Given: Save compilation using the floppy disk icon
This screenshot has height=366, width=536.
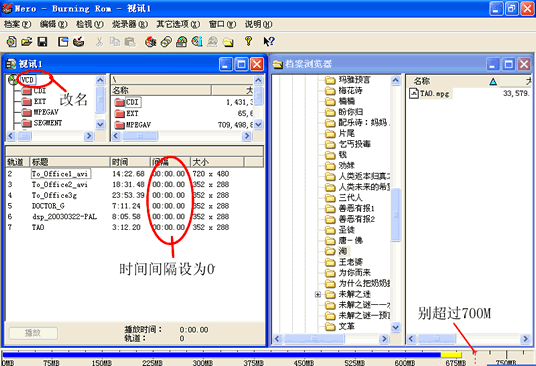Looking at the screenshot, I should [x=42, y=42].
